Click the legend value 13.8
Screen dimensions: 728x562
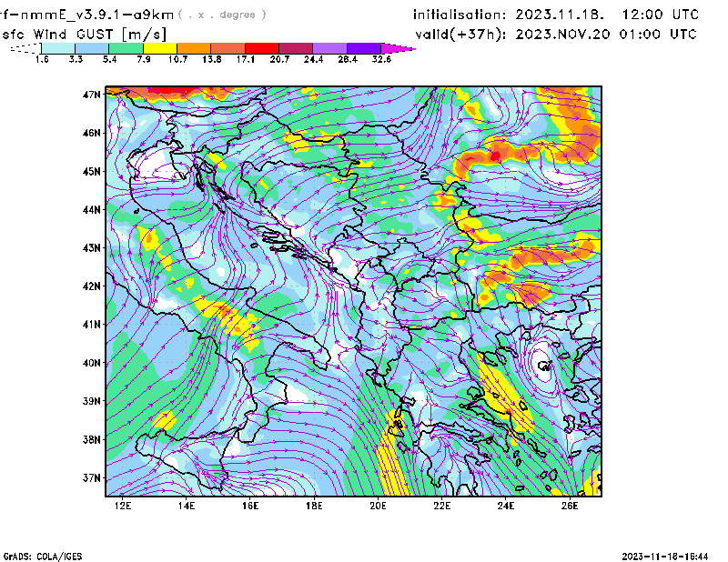[212, 59]
